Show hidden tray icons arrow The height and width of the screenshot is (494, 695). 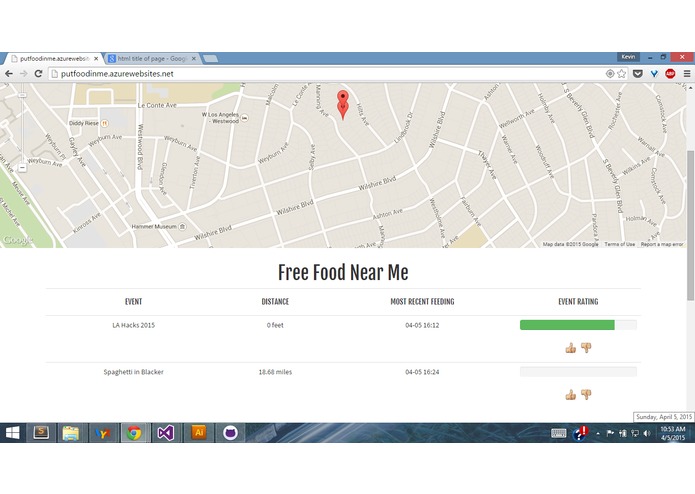(598, 434)
